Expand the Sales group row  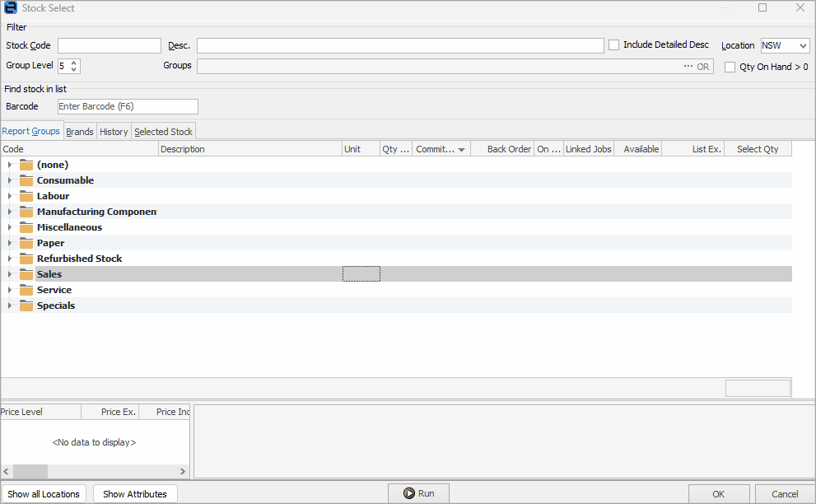click(8, 273)
